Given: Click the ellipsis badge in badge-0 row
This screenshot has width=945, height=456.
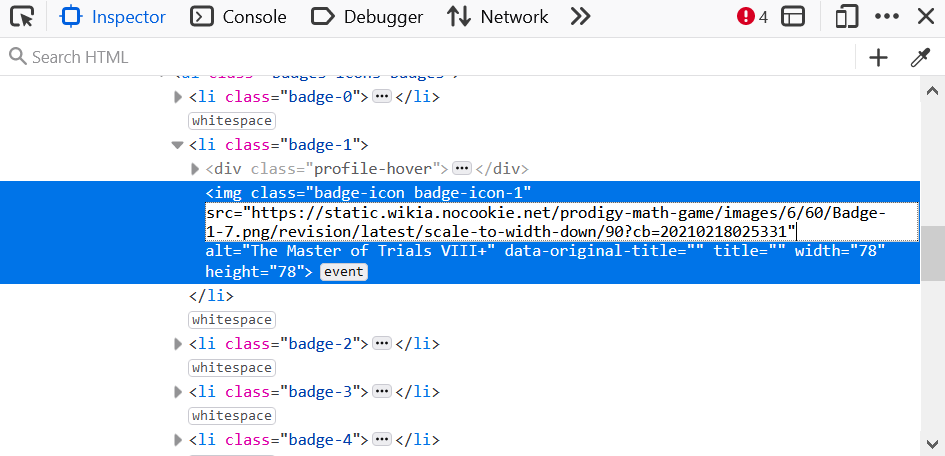Looking at the screenshot, I should coord(382,96).
